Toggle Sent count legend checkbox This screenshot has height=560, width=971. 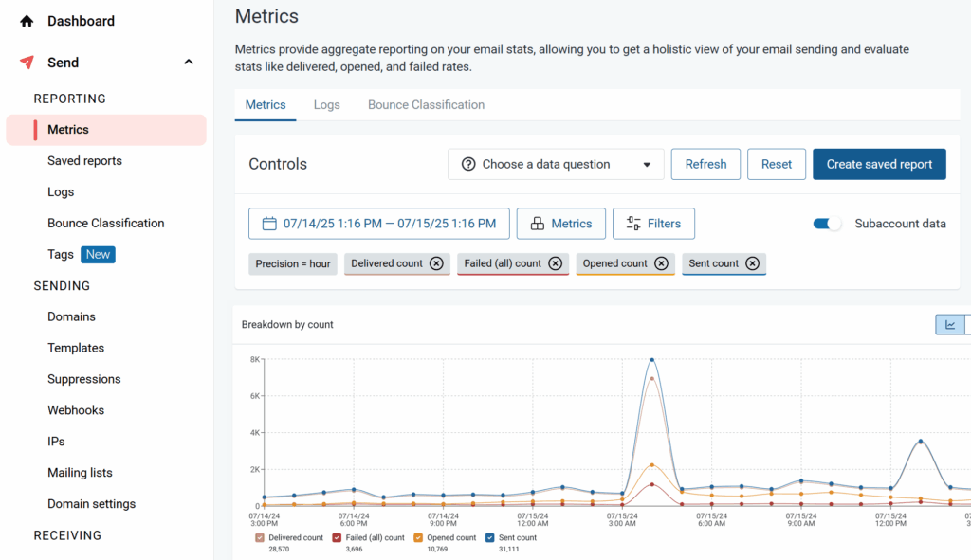coord(489,538)
